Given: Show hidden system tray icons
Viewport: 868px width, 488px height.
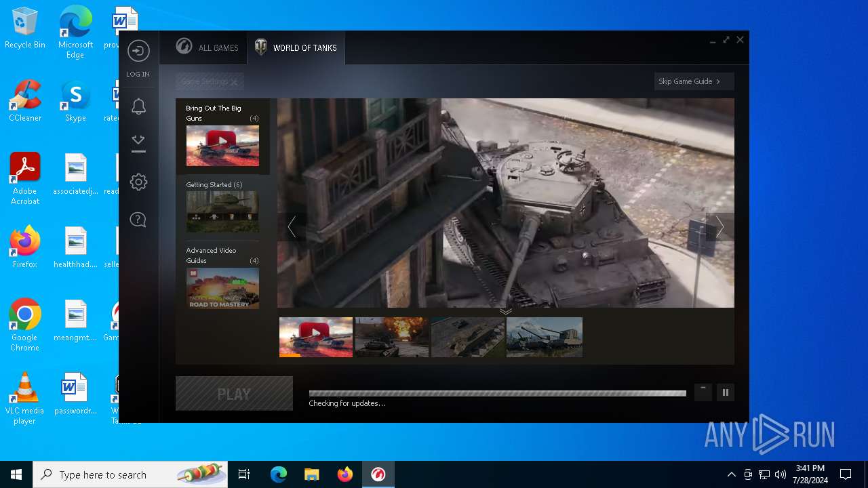Looking at the screenshot, I should [731, 474].
